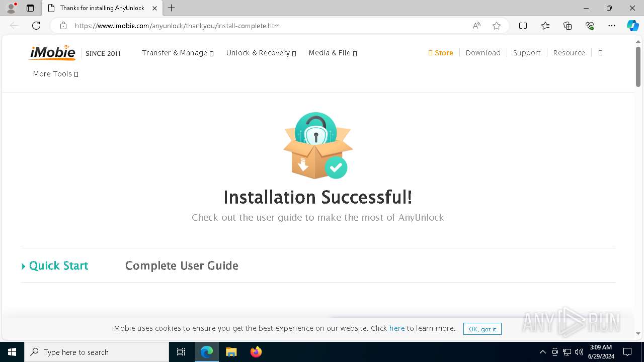644x362 pixels.
Task: Open Edge Settings and more menu
Action: 612,26
